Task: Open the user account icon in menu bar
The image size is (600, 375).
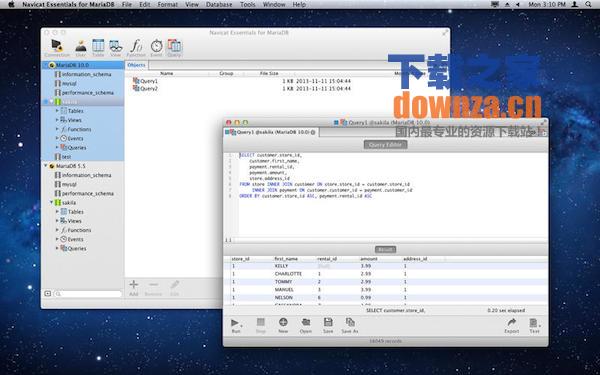Action: [575, 4]
